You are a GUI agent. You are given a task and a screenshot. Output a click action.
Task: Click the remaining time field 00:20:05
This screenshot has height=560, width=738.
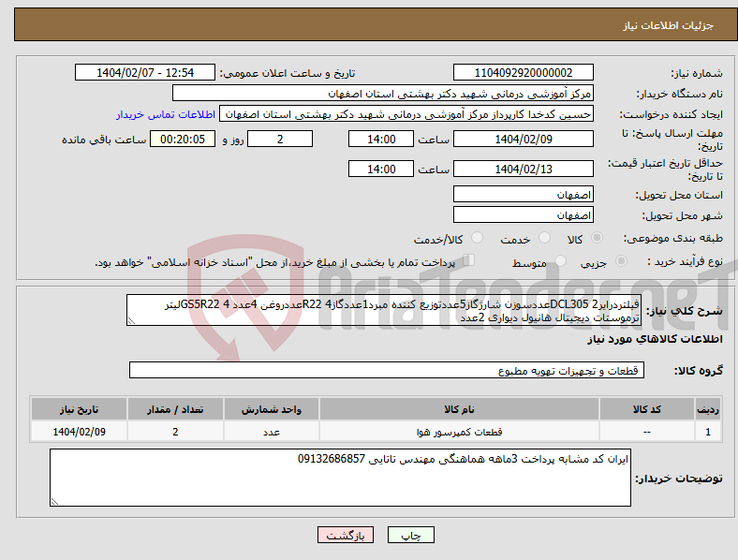click(183, 139)
